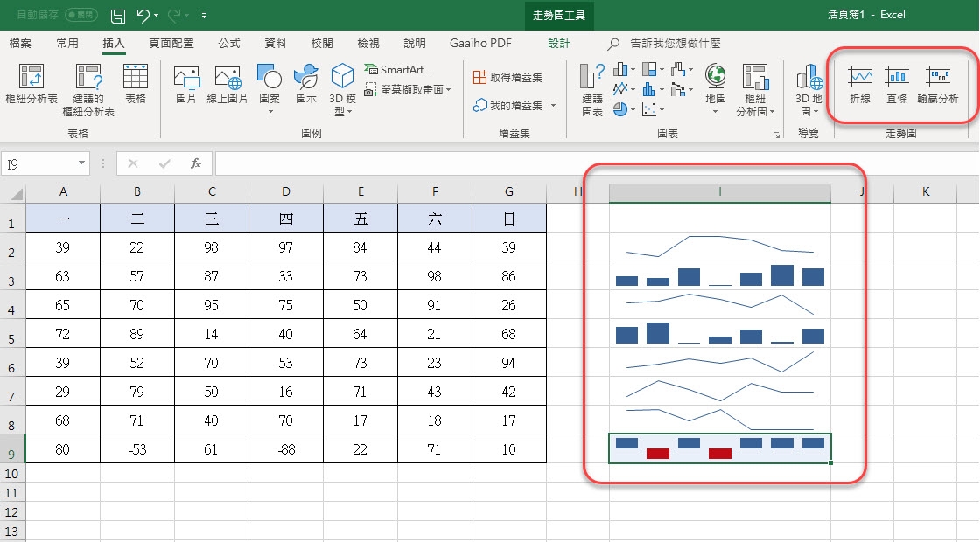Click the PivotTable (樞紐分析表) icon
This screenshot has width=980, height=542.
31,85
